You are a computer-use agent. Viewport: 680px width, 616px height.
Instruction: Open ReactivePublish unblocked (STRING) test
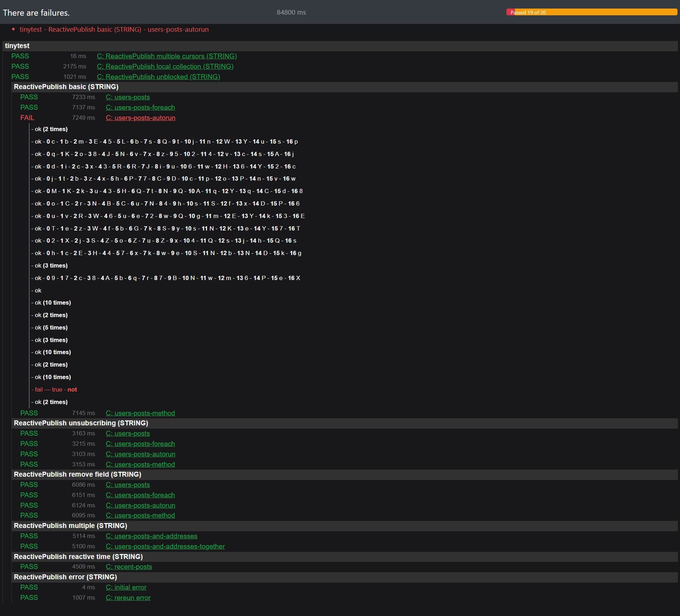pos(158,77)
